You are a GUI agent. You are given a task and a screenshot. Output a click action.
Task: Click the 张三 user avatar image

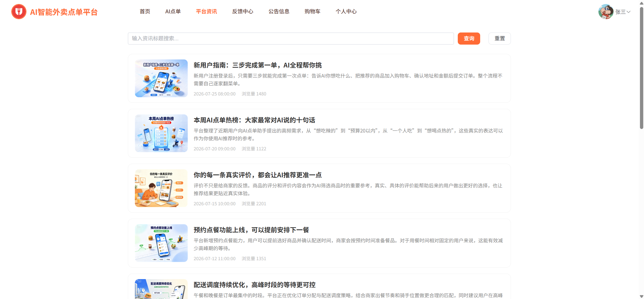[606, 12]
